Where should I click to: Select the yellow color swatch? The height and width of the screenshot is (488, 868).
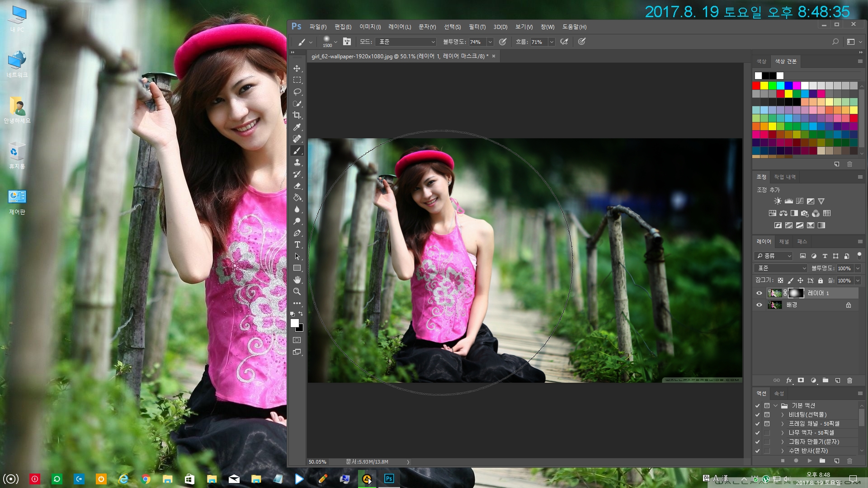click(764, 85)
